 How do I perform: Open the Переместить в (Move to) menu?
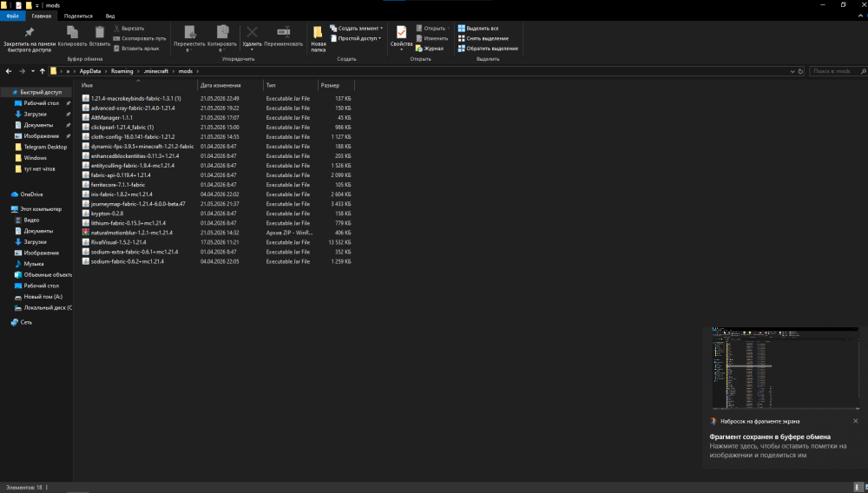coord(189,39)
